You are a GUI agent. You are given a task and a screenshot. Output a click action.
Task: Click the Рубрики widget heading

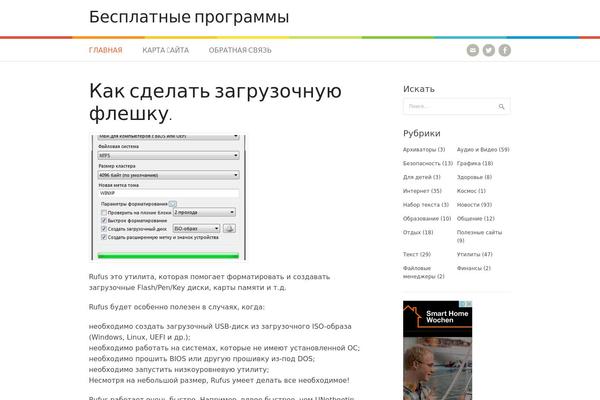pos(422,134)
